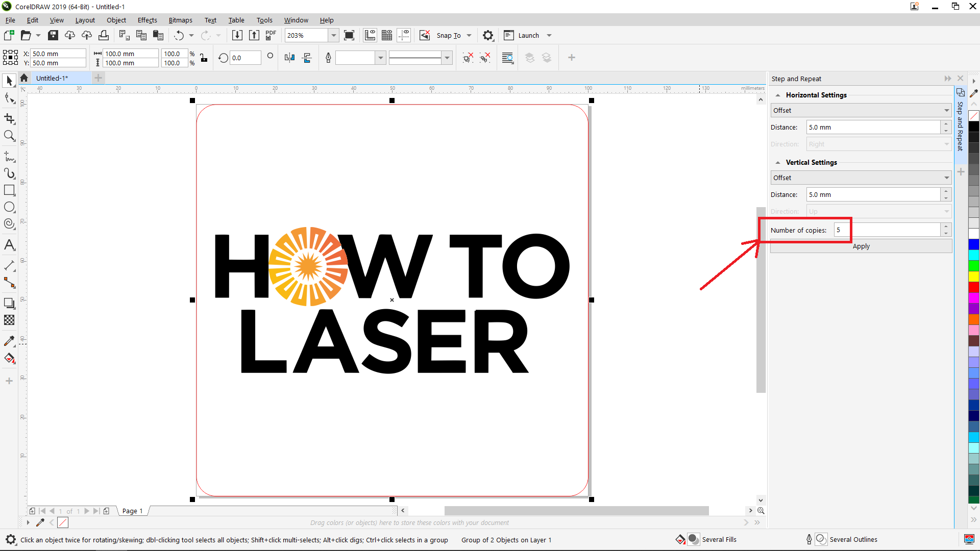Toggle Snap Off button
Image resolution: width=980 pixels, height=551 pixels.
click(425, 35)
